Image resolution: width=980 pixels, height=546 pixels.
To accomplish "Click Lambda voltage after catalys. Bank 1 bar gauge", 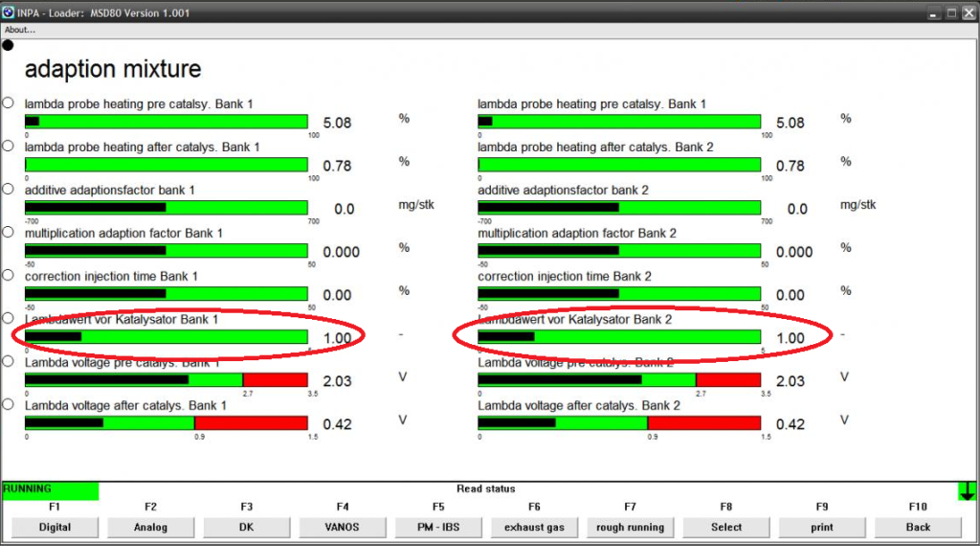I will point(167,422).
